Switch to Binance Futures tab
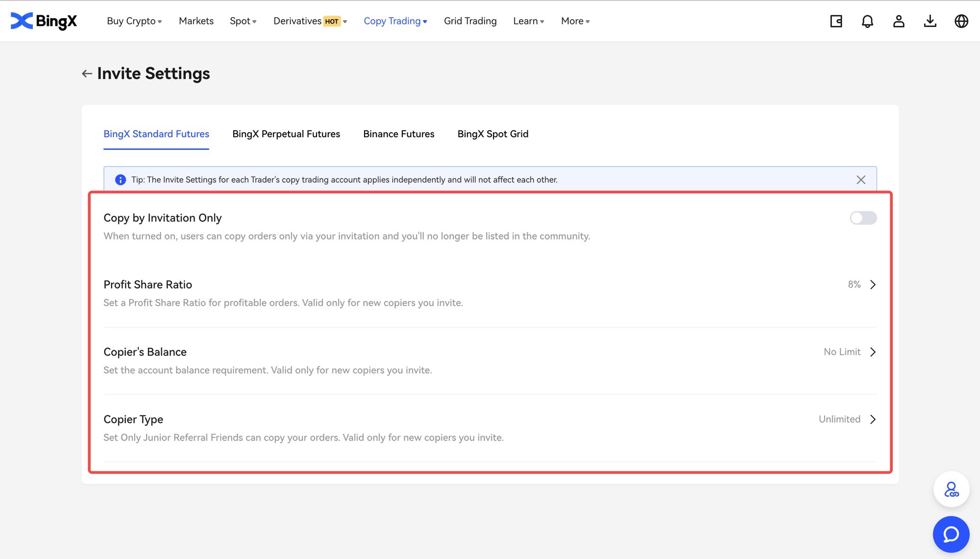This screenshot has height=559, width=980. click(399, 134)
